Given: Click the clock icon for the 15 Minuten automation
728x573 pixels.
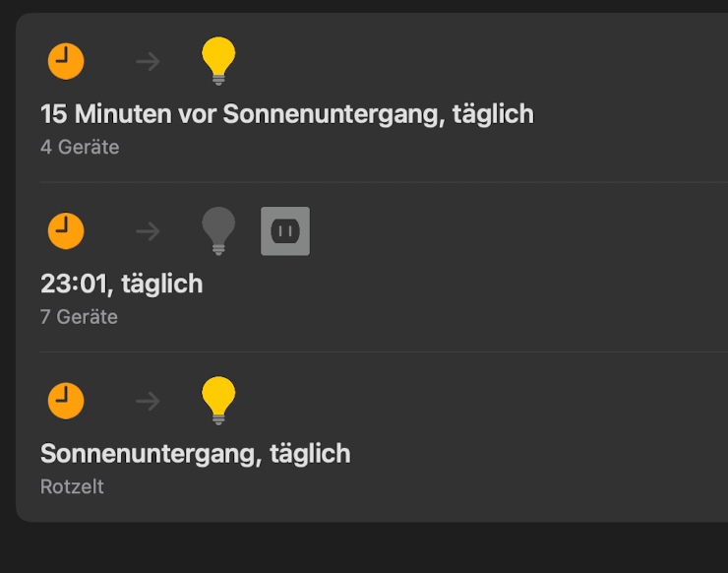Looking at the screenshot, I should [66, 62].
